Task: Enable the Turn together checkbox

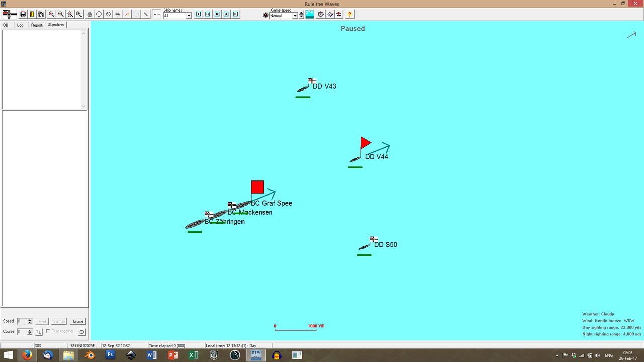Action: pyautogui.click(x=48, y=331)
